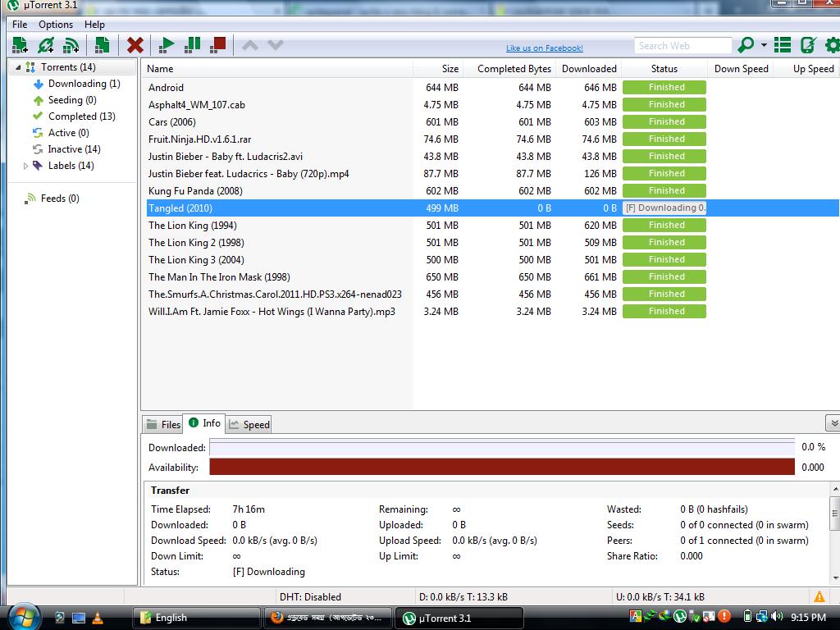The width and height of the screenshot is (840, 630).
Task: Switch to the Info tab
Action: pyautogui.click(x=204, y=423)
